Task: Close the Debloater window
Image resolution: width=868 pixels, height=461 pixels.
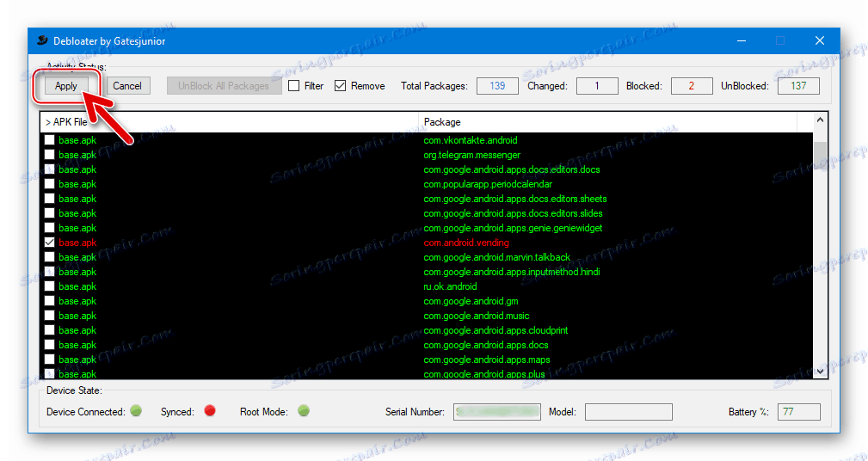Action: [820, 40]
